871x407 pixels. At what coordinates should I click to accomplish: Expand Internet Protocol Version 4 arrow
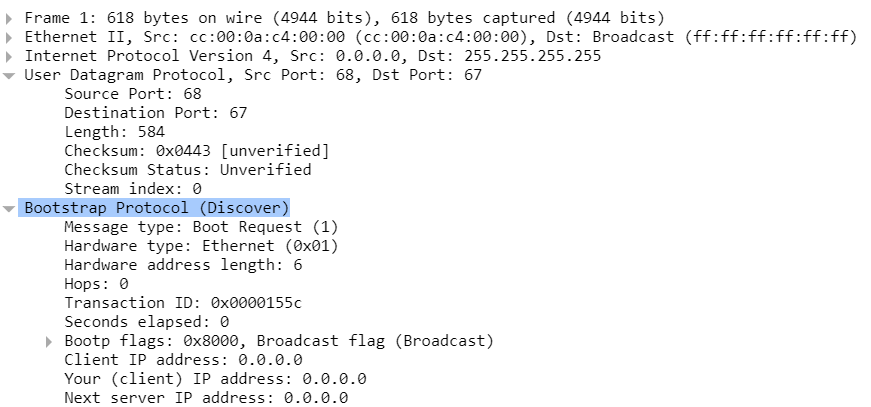(x=9, y=57)
